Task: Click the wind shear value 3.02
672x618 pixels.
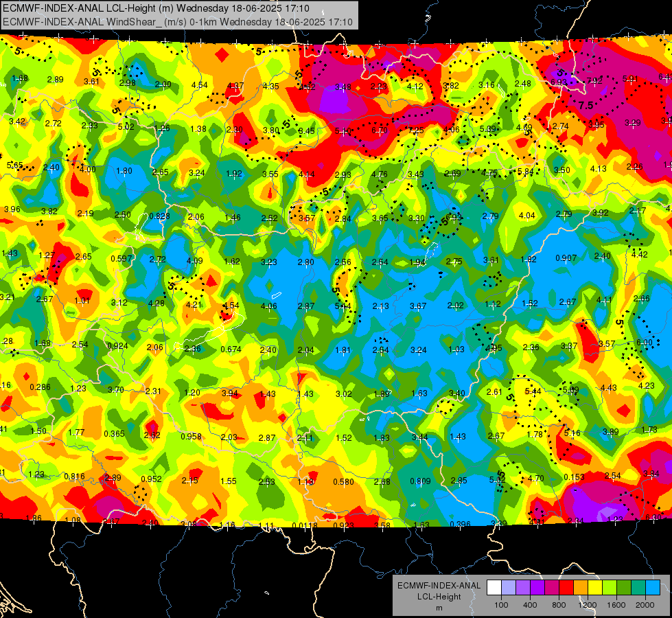Action: tap(344, 393)
